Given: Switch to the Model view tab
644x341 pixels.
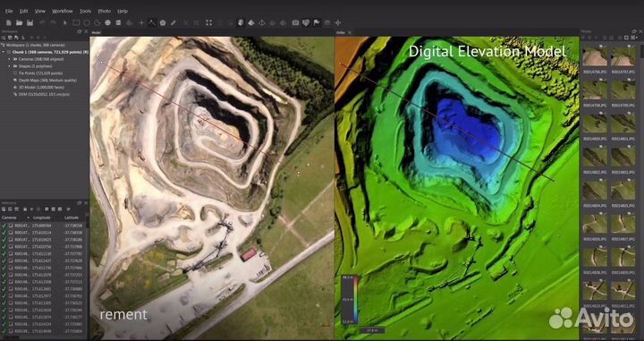Looking at the screenshot, I should (96, 32).
